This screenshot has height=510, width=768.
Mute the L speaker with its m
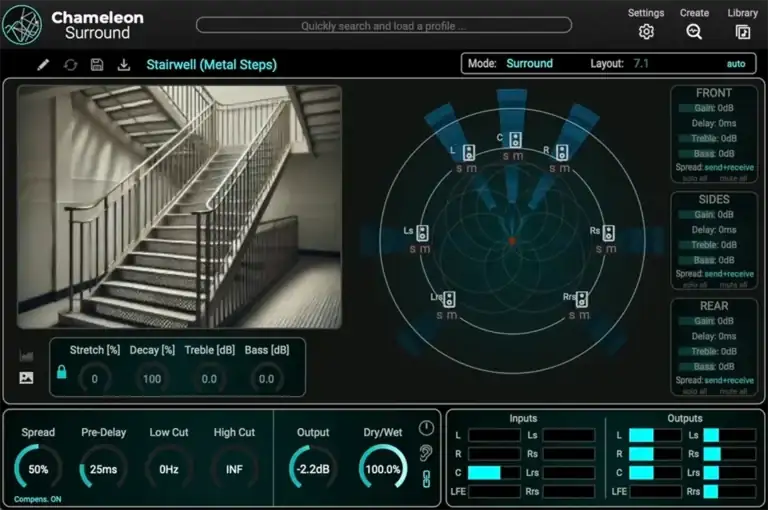tap(471, 169)
